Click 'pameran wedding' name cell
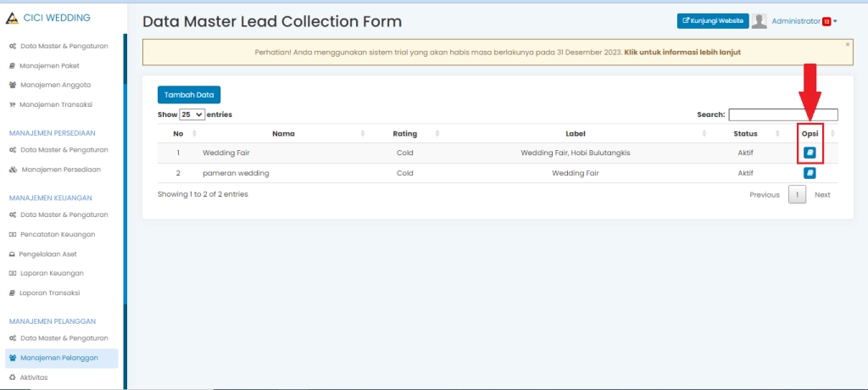This screenshot has height=390, width=868. [x=236, y=173]
